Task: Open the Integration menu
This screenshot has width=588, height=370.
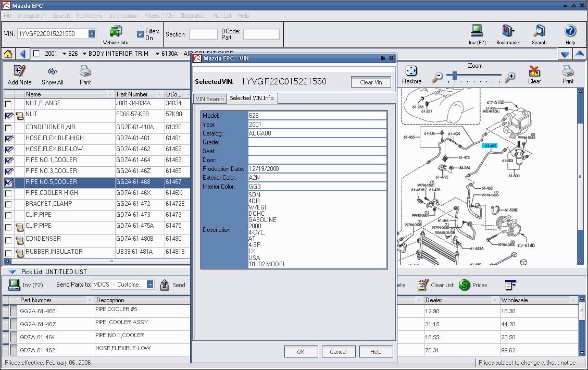Action: [32, 16]
